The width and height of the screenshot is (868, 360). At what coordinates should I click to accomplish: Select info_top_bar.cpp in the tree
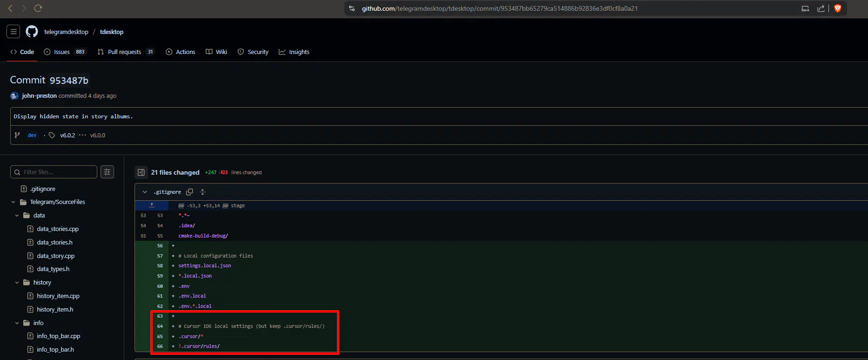pyautogui.click(x=59, y=336)
